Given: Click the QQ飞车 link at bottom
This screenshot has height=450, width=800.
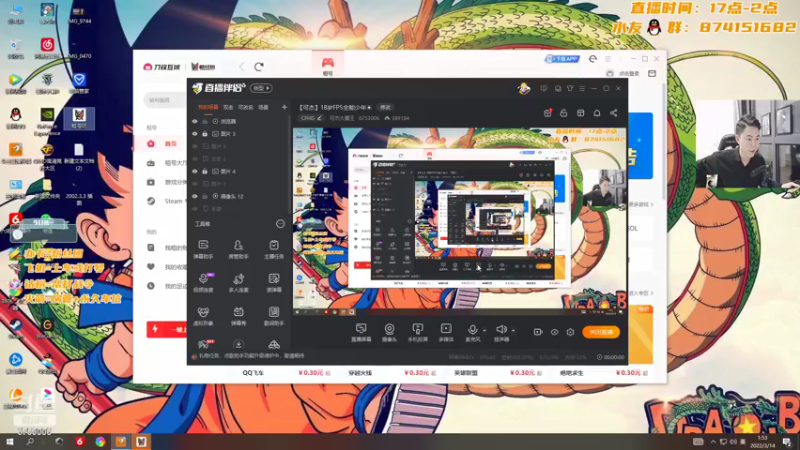Looking at the screenshot, I should tap(254, 373).
